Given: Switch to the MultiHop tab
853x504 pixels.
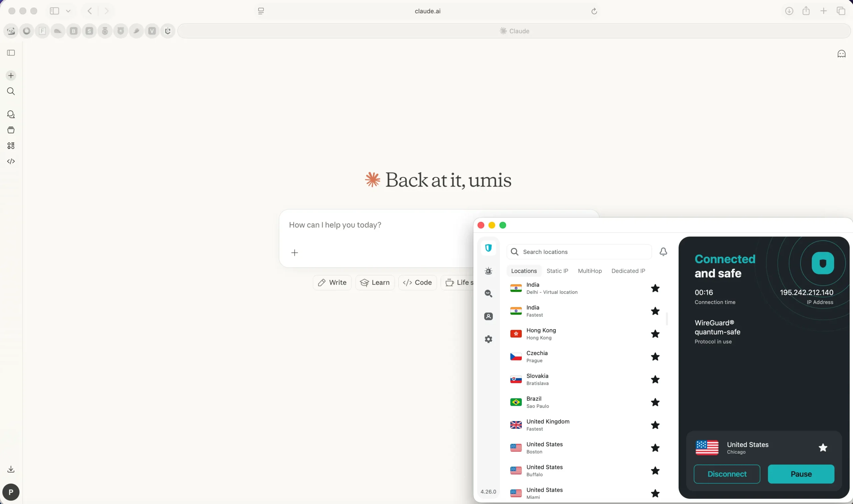Looking at the screenshot, I should tap(589, 271).
